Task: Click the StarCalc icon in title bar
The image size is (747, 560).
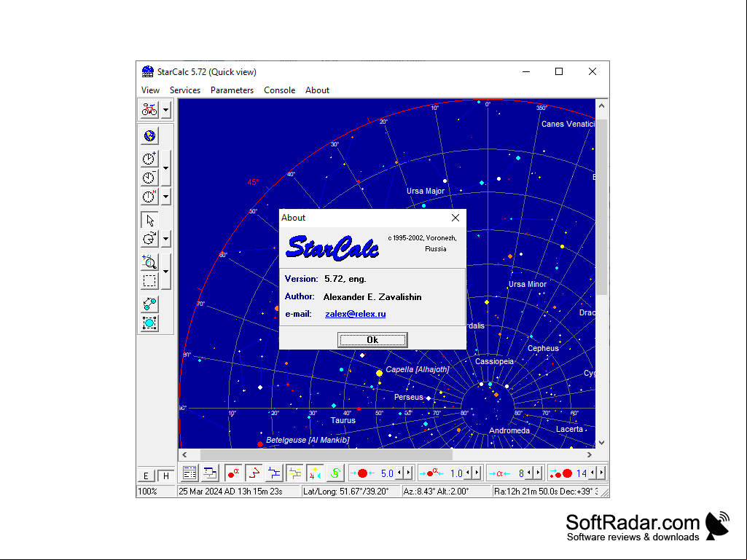Action: pos(148,71)
